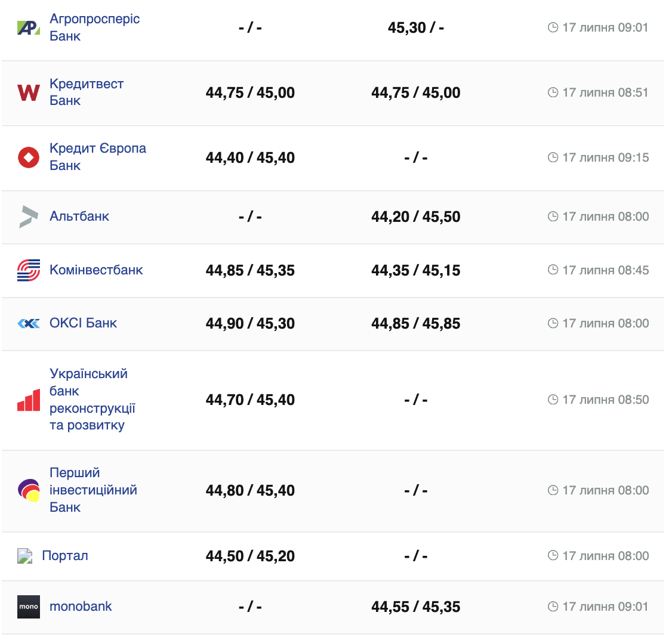Click the Агропросперіс Банк logo icon
672x637 pixels.
coord(28,27)
